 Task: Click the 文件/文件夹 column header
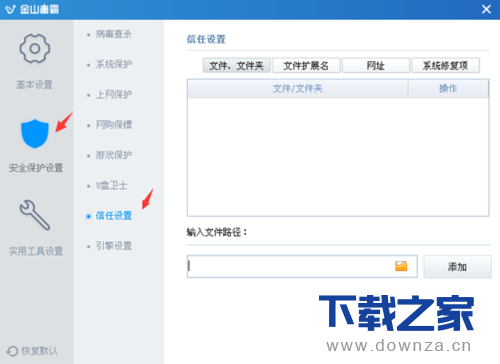click(x=298, y=88)
